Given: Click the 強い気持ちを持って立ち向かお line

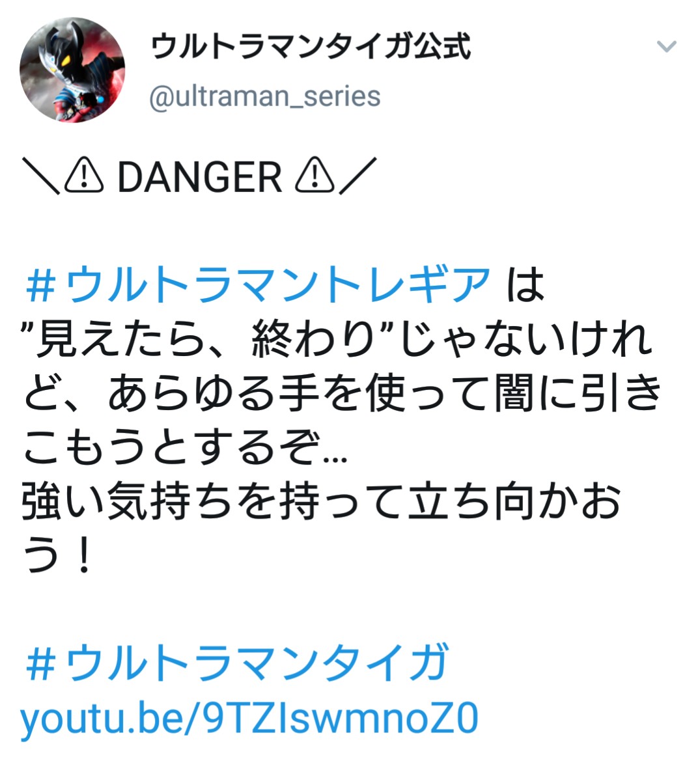Looking at the screenshot, I should point(322,501).
